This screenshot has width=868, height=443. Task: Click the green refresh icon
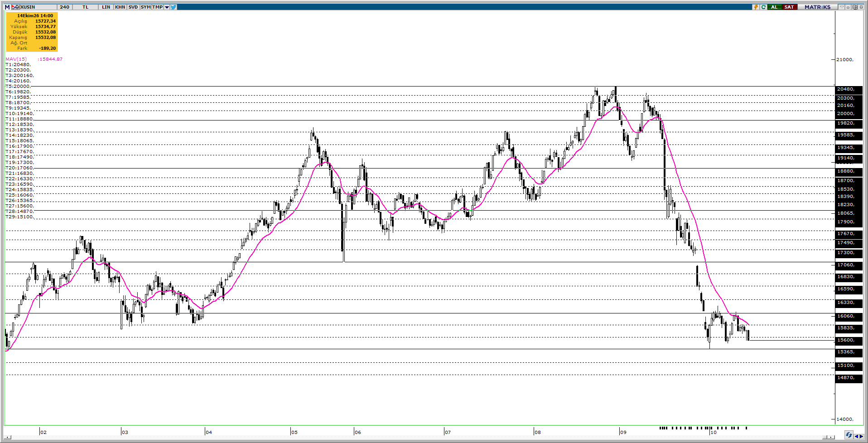click(763, 7)
